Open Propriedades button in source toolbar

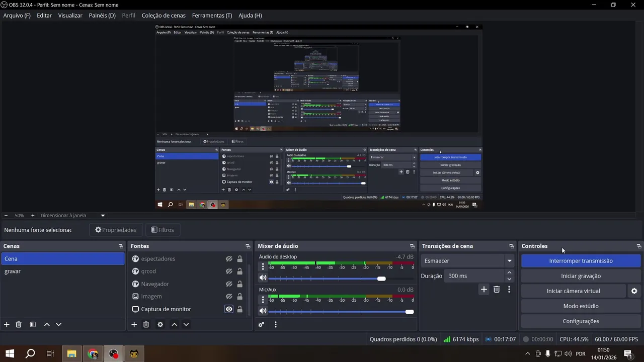(116, 230)
